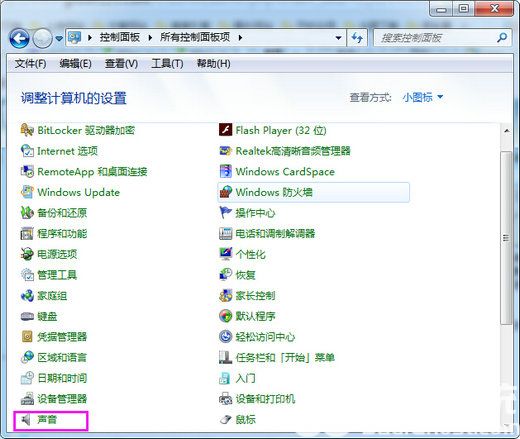Image resolution: width=520 pixels, height=439 pixels.
Task: Open the 鼠标 icon
Action: [225, 419]
